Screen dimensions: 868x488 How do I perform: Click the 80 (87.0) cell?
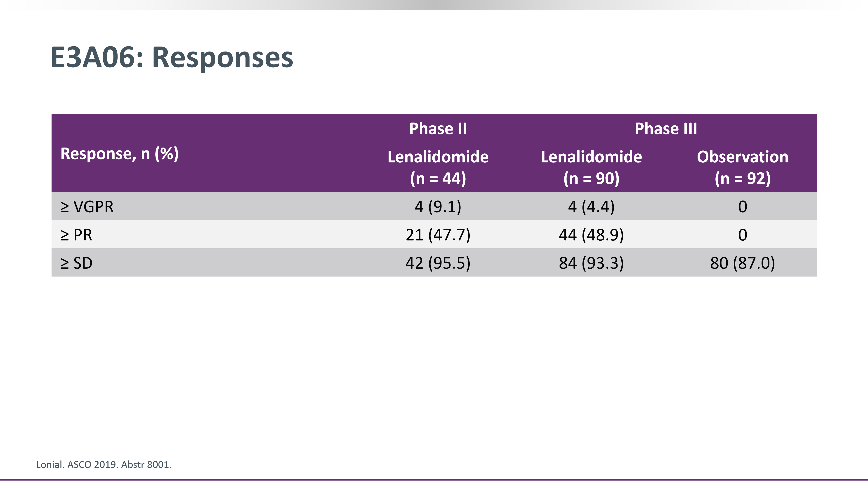click(x=743, y=263)
